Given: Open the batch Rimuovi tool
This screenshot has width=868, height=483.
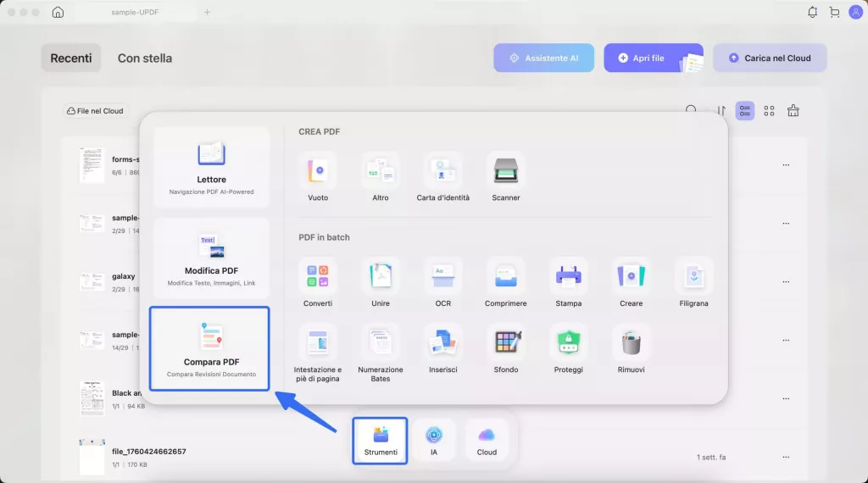Looking at the screenshot, I should [x=631, y=348].
